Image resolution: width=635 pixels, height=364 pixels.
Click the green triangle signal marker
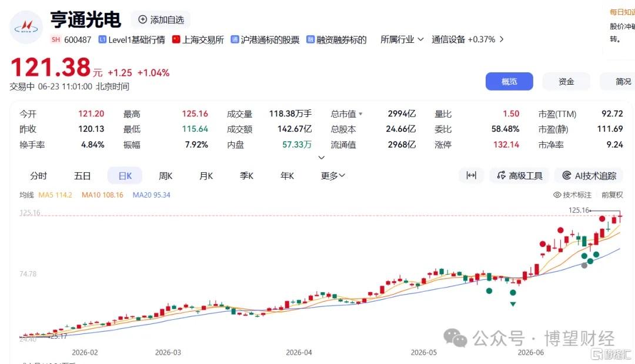pyautogui.click(x=513, y=304)
